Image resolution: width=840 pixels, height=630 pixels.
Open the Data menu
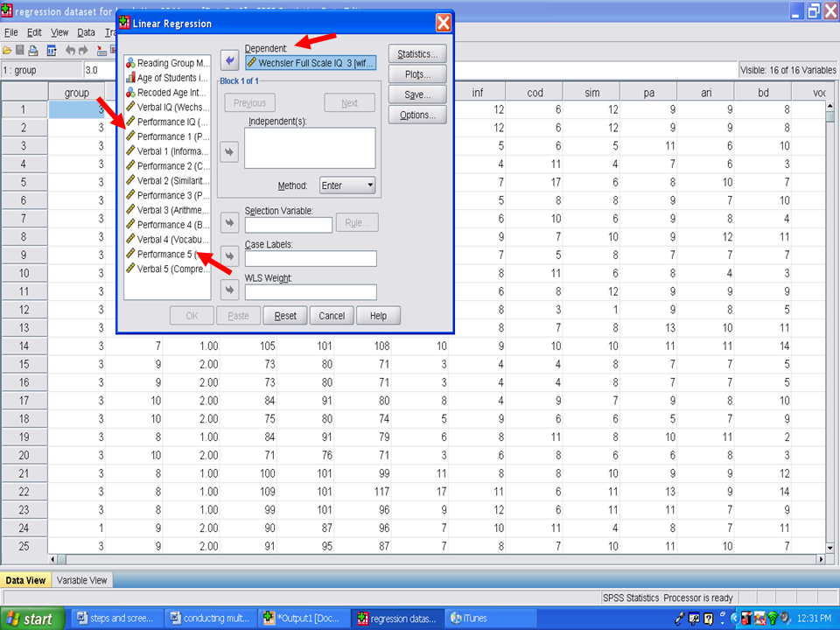[x=86, y=32]
